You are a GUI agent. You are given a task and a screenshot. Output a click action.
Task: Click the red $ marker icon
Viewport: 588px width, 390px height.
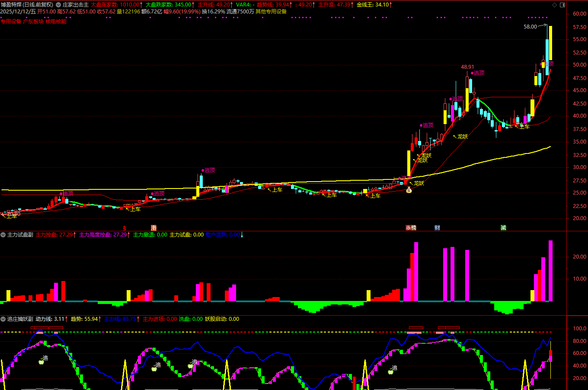(125, 228)
